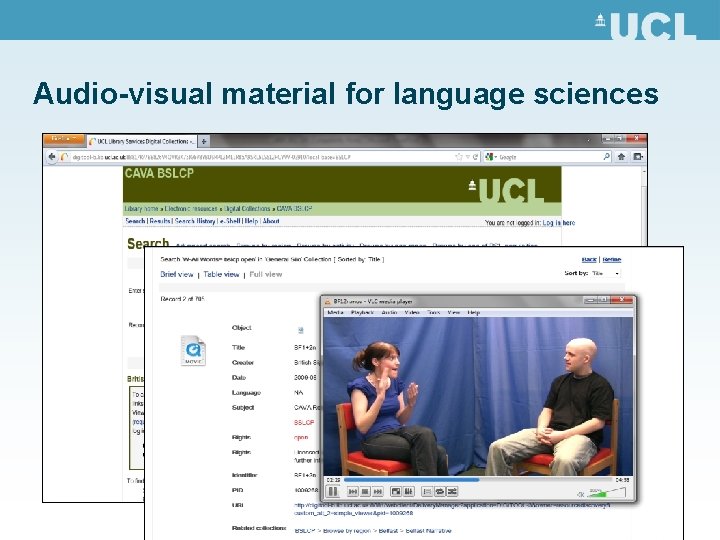Mute audio using VLC speaker icon
This screenshot has height=540, width=720.
(x=581, y=495)
